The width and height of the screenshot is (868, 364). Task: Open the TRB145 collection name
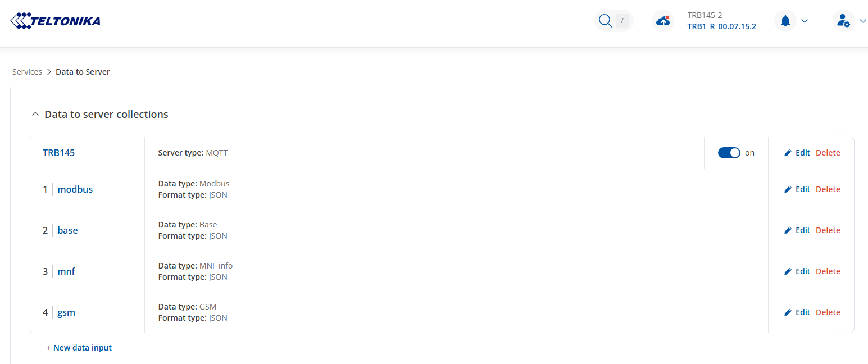coord(58,153)
